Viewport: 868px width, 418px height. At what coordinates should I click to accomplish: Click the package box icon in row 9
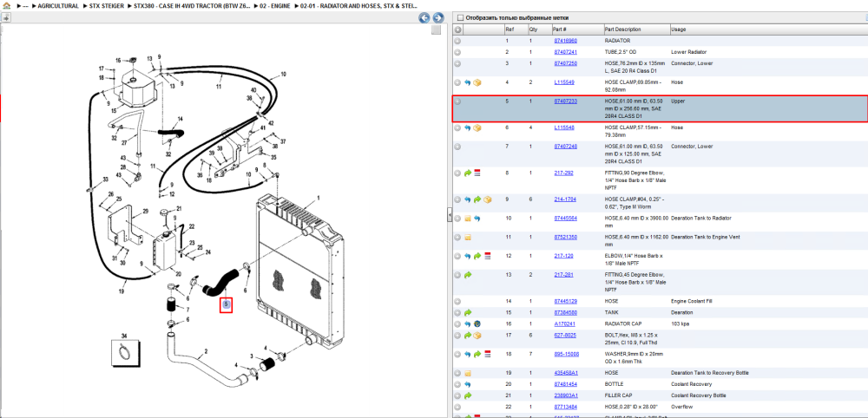click(487, 199)
